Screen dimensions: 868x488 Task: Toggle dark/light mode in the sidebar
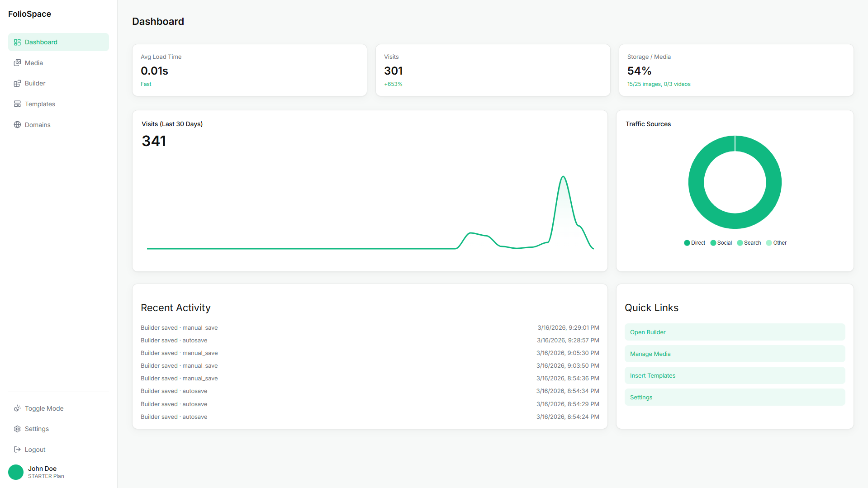pyautogui.click(x=44, y=408)
